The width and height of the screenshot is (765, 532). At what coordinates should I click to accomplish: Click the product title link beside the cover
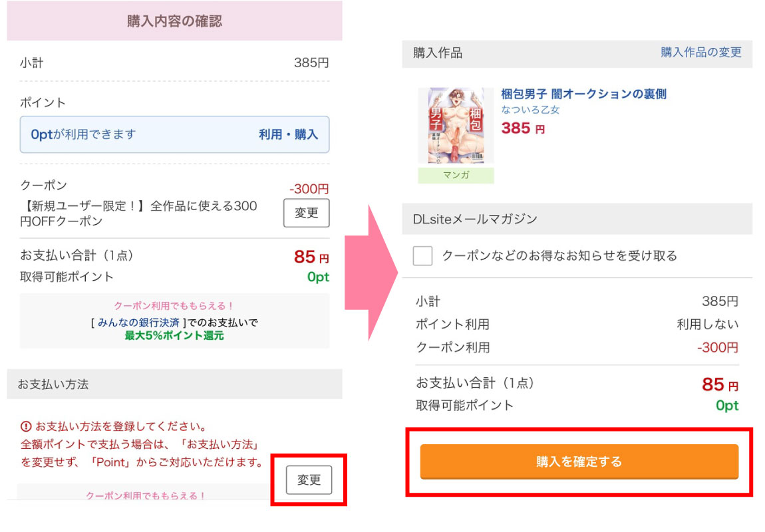coord(583,94)
